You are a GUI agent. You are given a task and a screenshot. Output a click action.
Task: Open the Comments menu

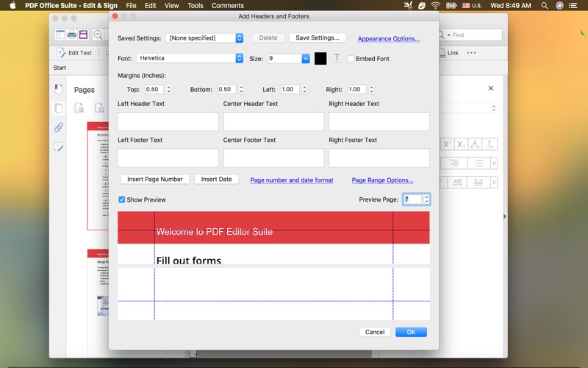228,5
